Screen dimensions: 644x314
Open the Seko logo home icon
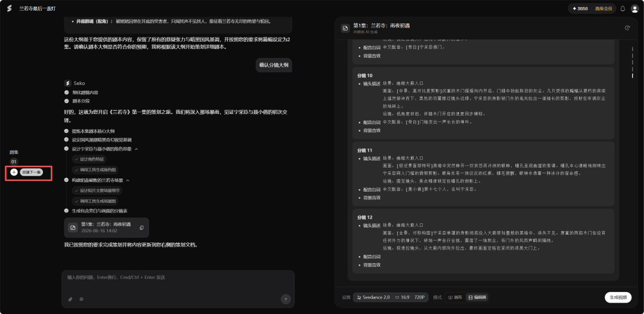coord(9,8)
